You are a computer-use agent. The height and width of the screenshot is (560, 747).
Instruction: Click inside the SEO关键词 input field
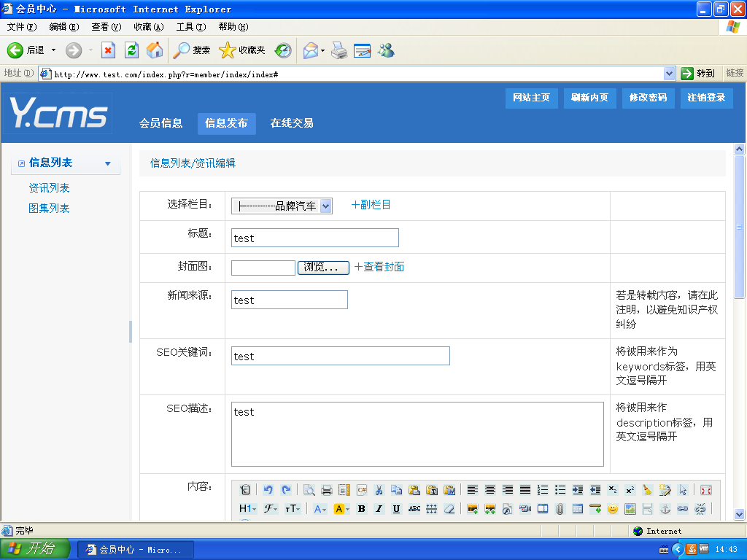click(341, 356)
